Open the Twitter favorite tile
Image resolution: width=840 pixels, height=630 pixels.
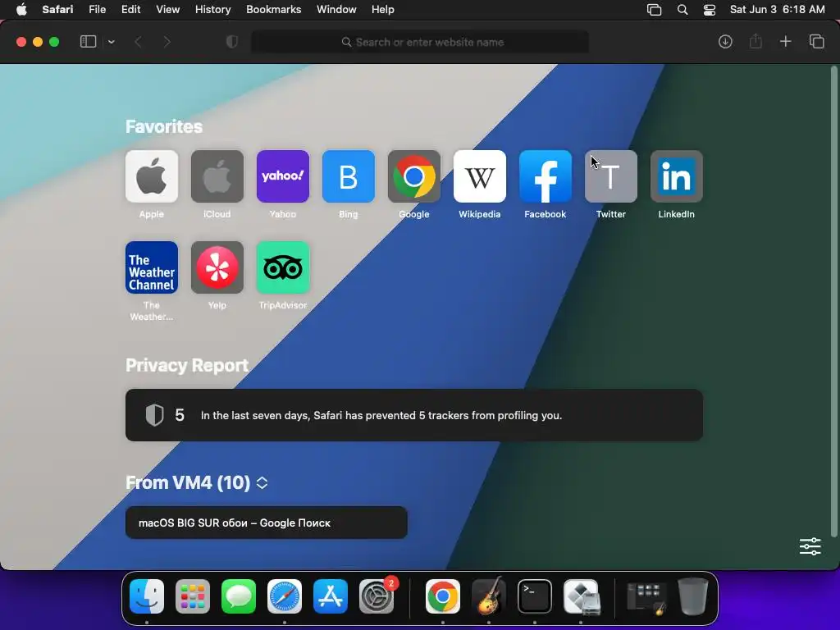[x=610, y=176]
